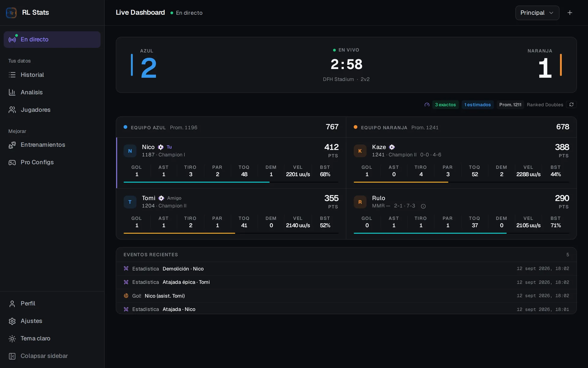Open the Pro Configs page
The width and height of the screenshot is (588, 368).
(x=52, y=162)
